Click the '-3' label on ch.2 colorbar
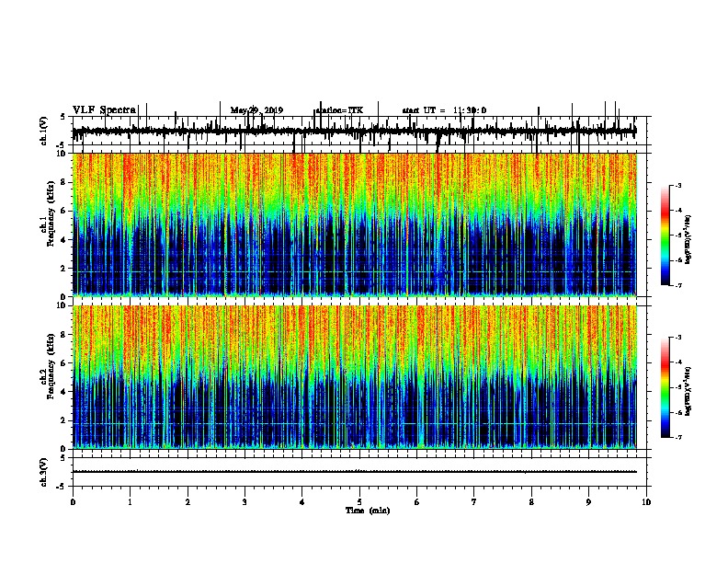Screen dimensions: 728x563 pos(678,338)
